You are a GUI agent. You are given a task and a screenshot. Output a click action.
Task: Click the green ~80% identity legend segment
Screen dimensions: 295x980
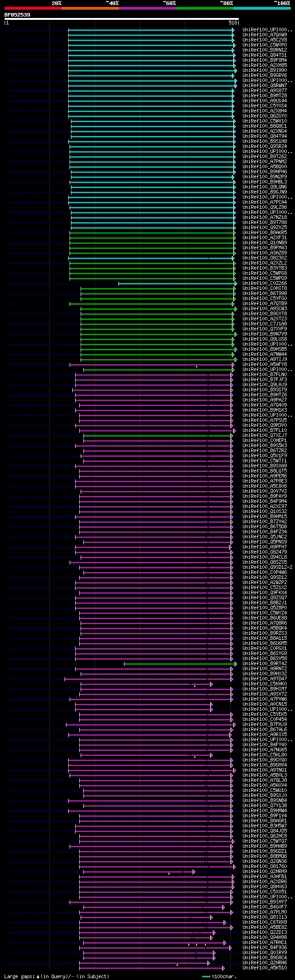coord(205,8)
